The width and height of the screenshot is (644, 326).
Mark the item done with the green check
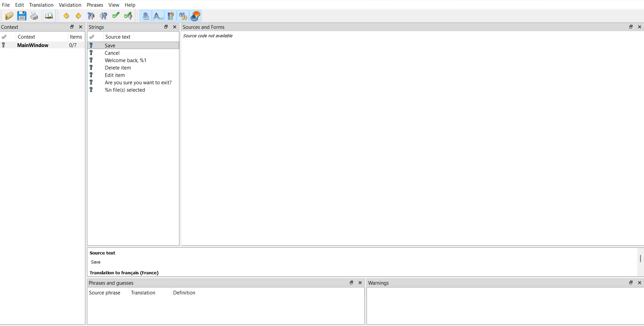click(116, 16)
